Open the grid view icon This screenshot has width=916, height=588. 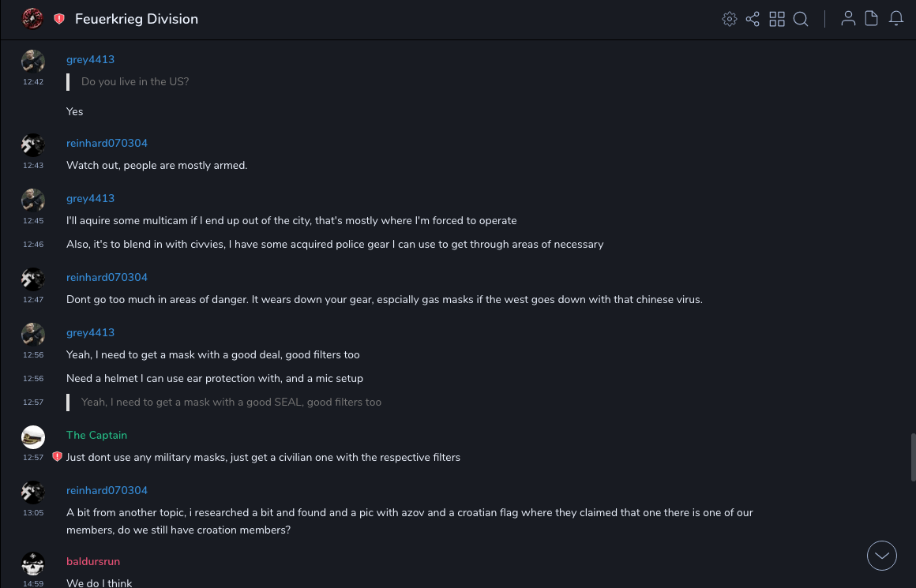(x=777, y=19)
